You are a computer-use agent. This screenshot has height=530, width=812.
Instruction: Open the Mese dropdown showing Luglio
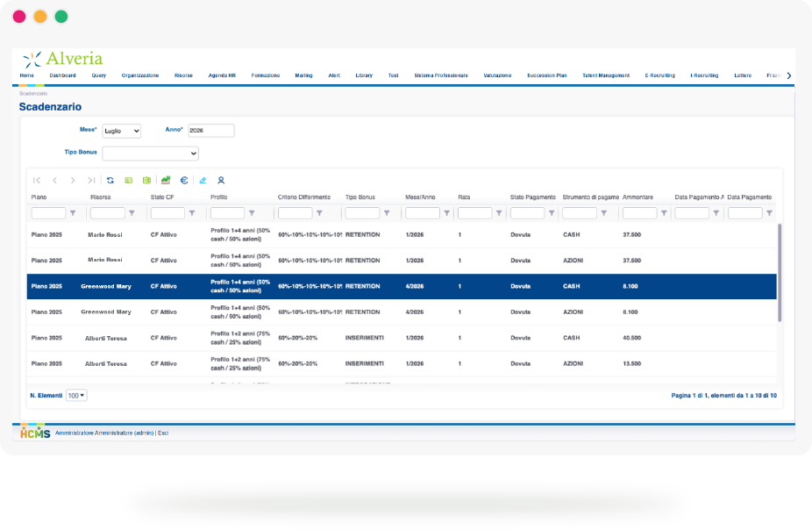click(x=121, y=131)
